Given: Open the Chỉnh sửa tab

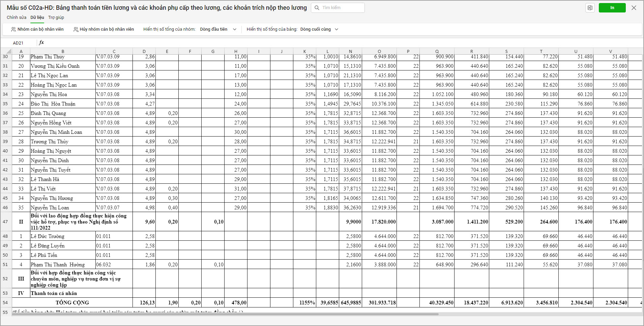Looking at the screenshot, I should tap(16, 18).
